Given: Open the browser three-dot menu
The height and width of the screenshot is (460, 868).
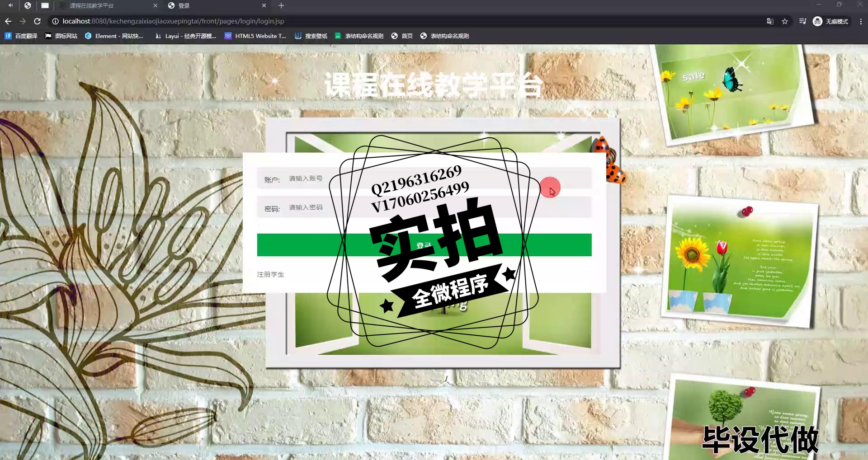Looking at the screenshot, I should point(861,21).
